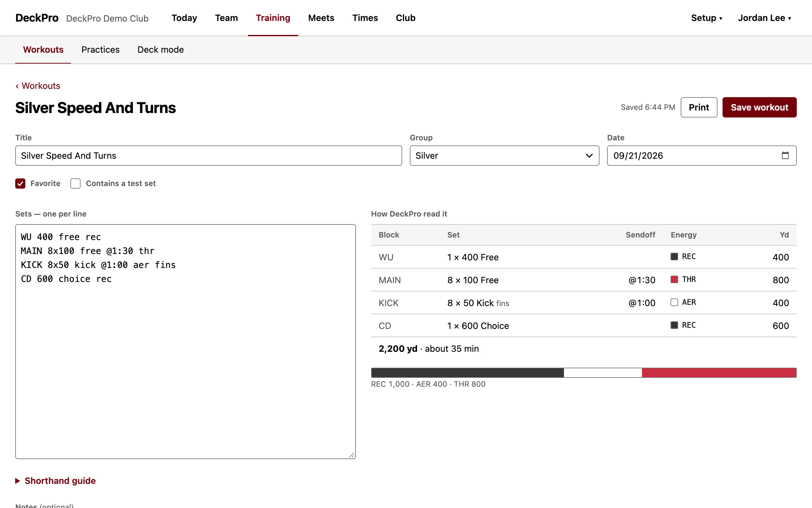Open the Jordan Lee account menu
The image size is (812, 508).
pyautogui.click(x=765, y=18)
